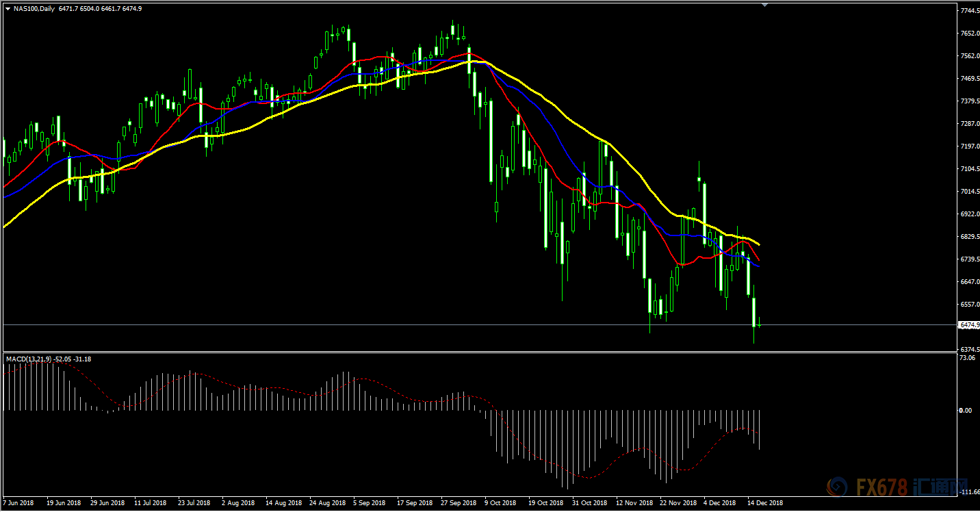The height and width of the screenshot is (512, 980).
Task: Click the 22 Nov 2018 date label
Action: [678, 502]
